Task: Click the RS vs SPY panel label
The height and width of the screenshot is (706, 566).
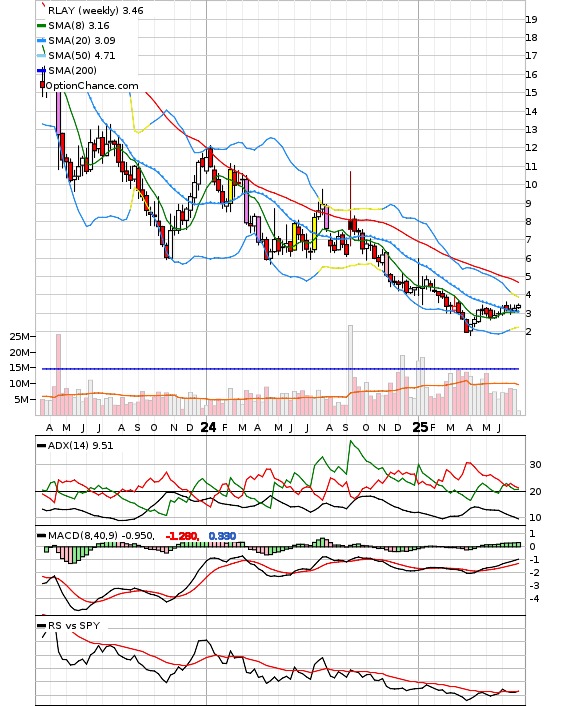Action: pos(74,626)
